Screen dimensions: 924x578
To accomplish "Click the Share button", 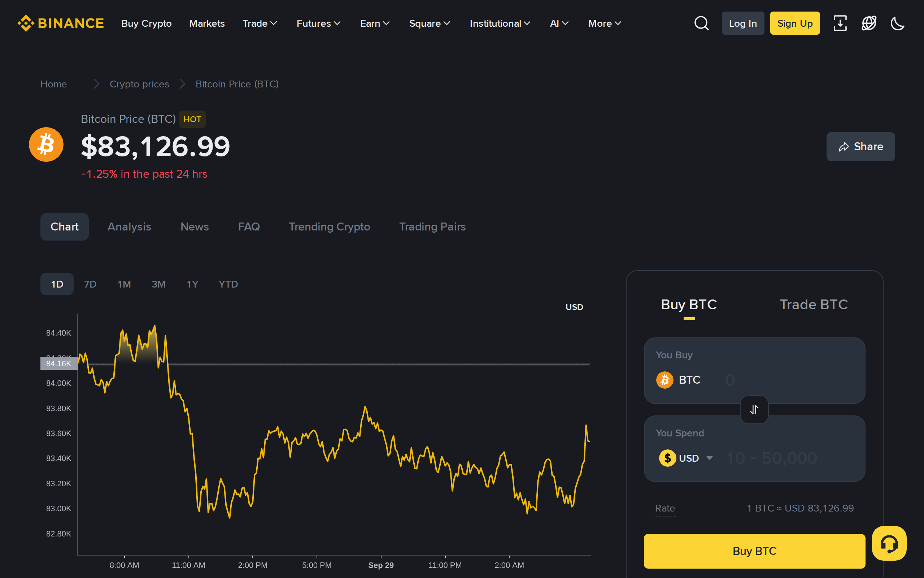I will 860,147.
